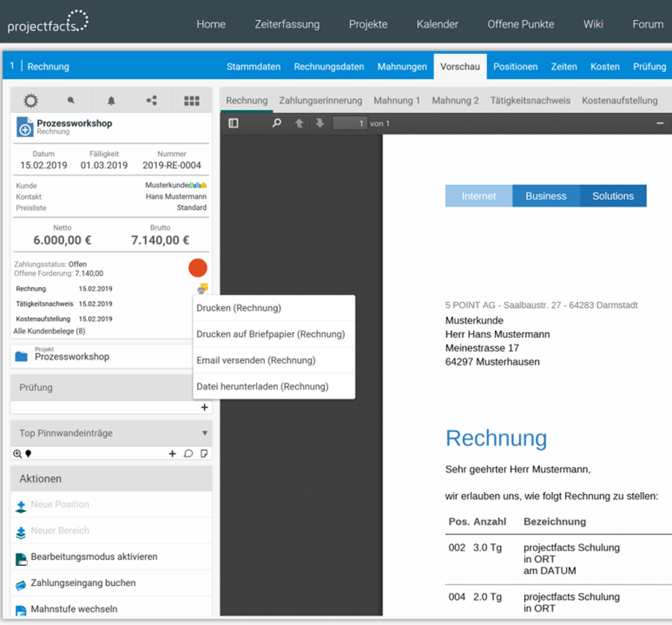The image size is (672, 625).
Task: Click the plus icon under Prüfung
Action: tap(204, 407)
